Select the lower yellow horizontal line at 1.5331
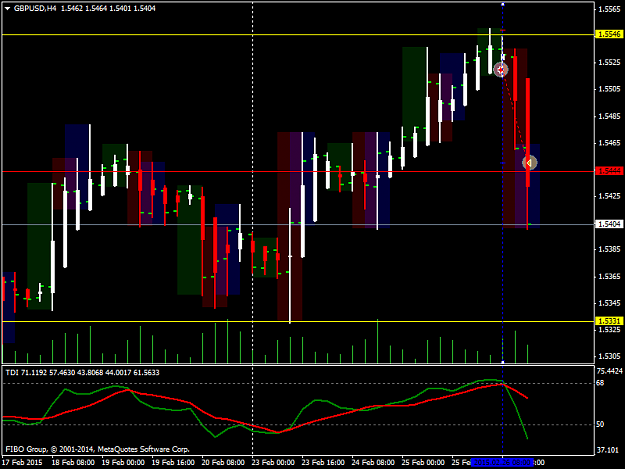 [x=298, y=321]
